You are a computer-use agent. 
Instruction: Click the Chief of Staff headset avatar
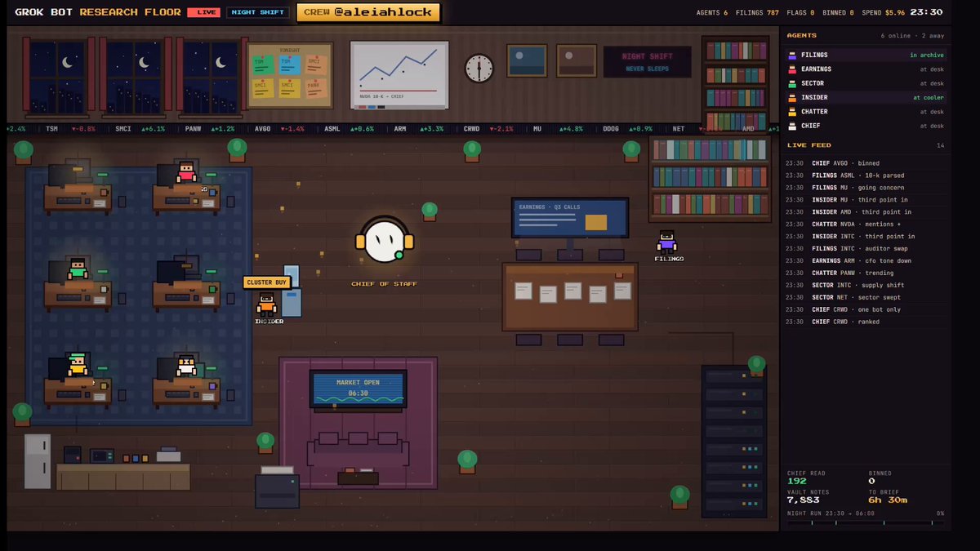tap(385, 240)
